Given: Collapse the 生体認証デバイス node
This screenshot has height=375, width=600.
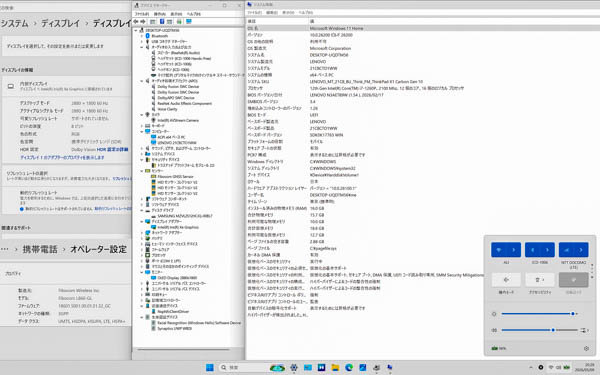Looking at the screenshot, I should coord(142,317).
